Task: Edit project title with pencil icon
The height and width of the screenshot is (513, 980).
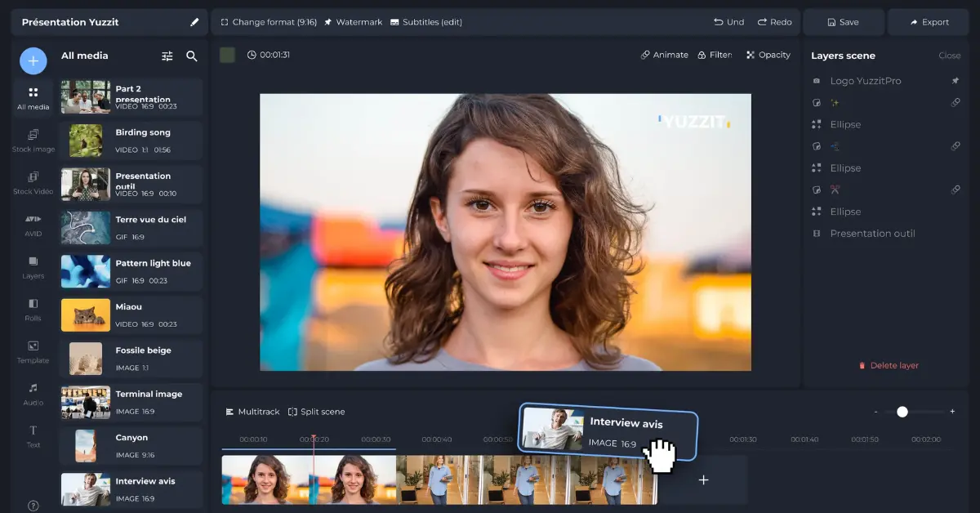Action: point(194,22)
